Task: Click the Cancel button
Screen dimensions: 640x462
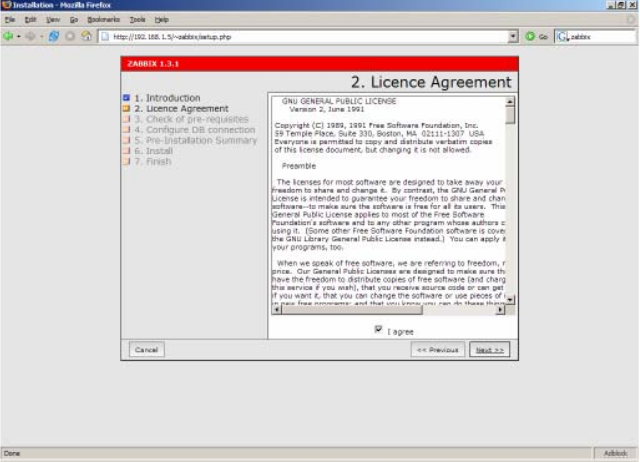Action: point(147,350)
